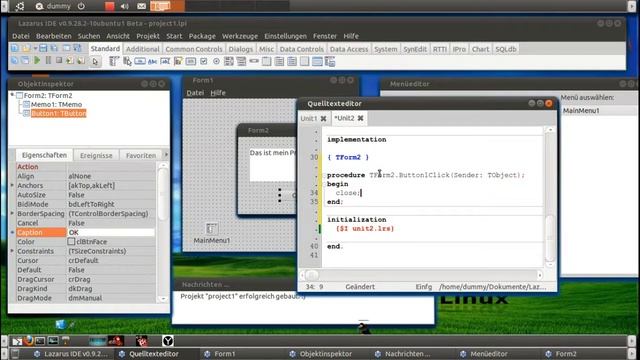
Task: Click the Pause debugger icon
Action: click(x=48, y=60)
